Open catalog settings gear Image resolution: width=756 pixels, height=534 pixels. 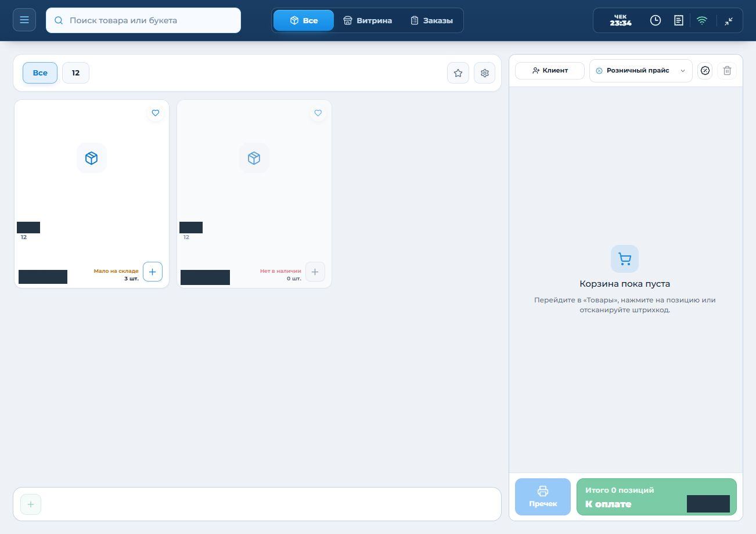[485, 73]
